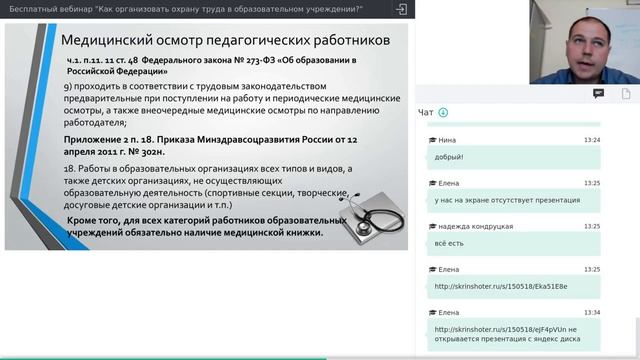Screen dimensions: 640x360
Task: Open the skrinshoter link ending ejF4pVUn
Action: (500, 329)
